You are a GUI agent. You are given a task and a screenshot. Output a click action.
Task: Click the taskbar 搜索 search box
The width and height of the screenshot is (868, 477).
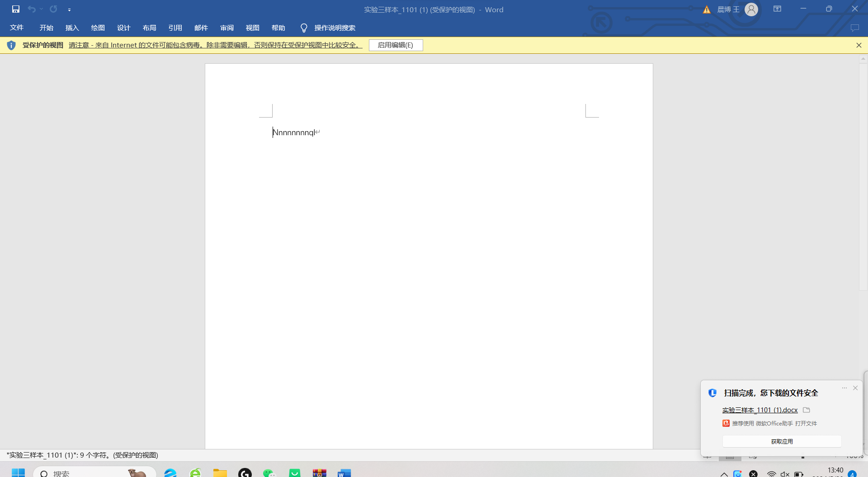coord(95,472)
